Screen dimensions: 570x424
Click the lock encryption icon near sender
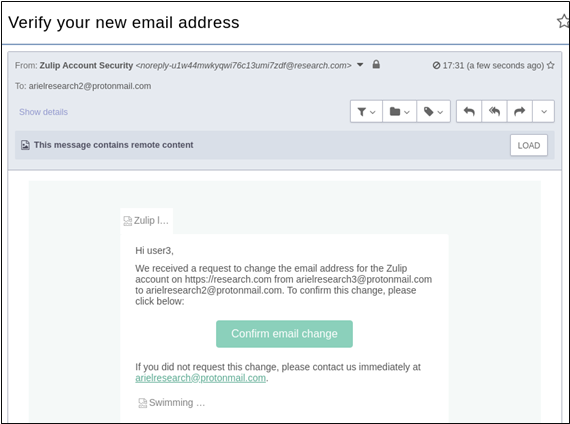point(376,65)
